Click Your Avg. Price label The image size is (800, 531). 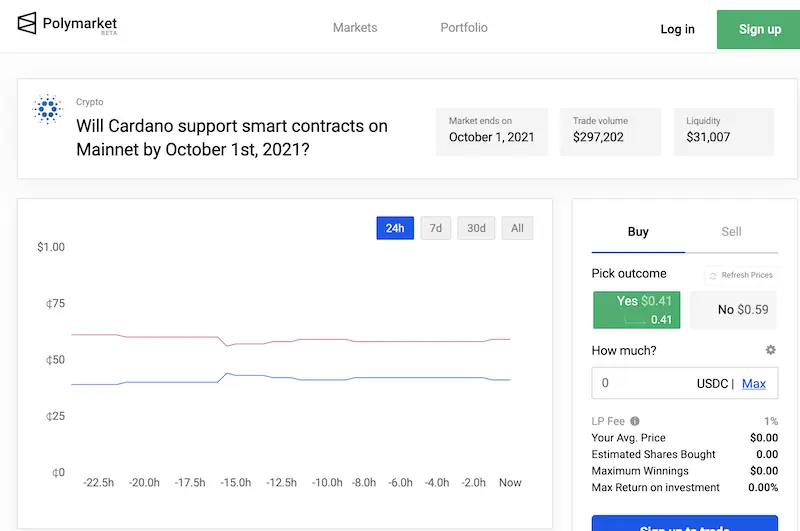click(629, 438)
